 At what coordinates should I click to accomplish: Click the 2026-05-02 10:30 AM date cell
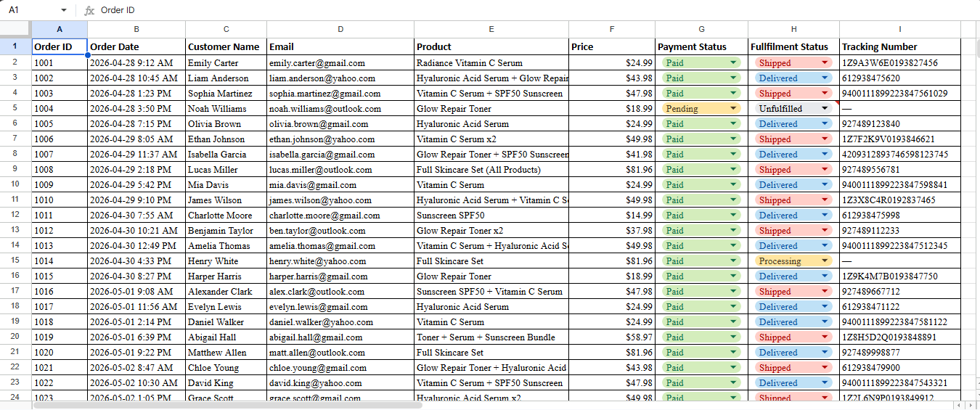tap(136, 383)
